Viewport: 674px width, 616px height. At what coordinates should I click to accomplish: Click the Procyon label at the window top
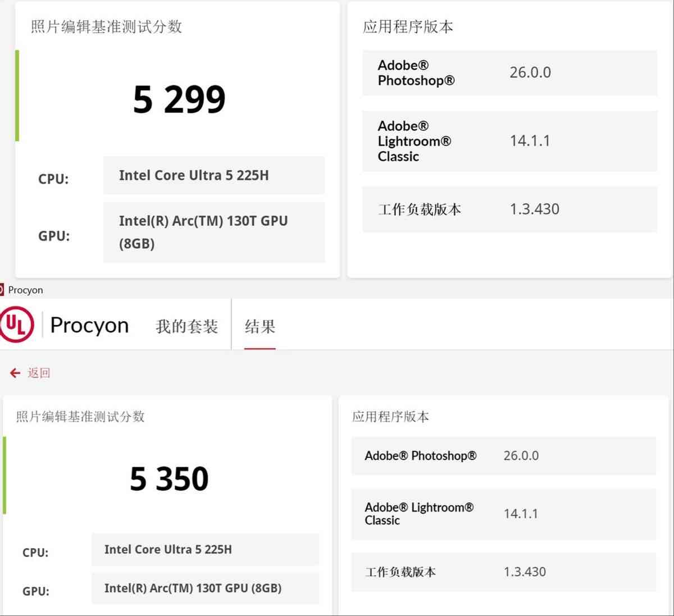click(x=27, y=290)
